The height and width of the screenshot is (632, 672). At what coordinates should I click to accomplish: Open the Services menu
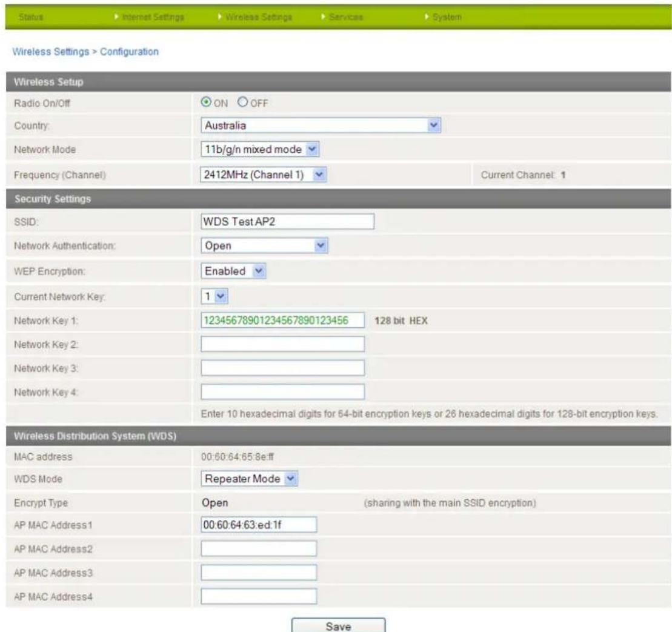click(x=345, y=17)
